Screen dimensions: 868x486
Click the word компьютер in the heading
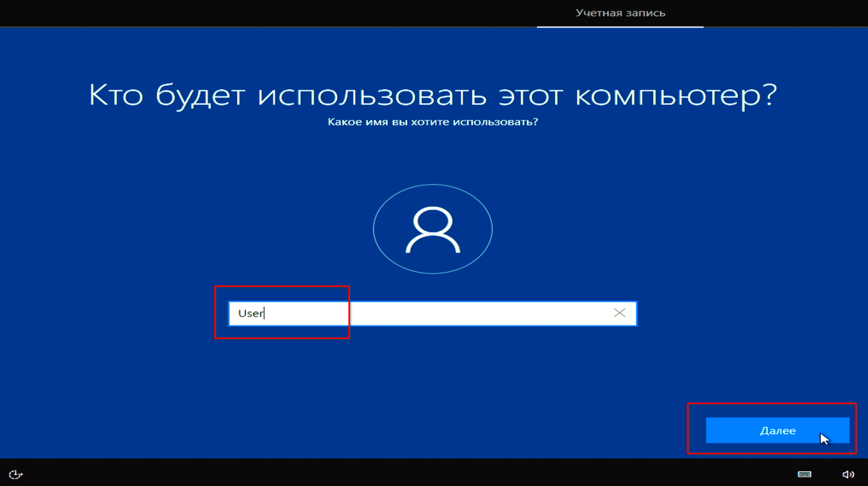click(675, 95)
